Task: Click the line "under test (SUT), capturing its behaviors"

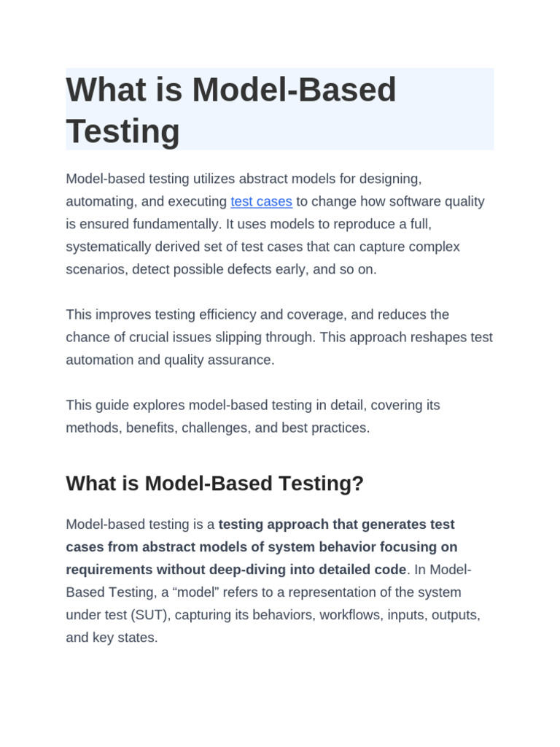Action: 273,615
